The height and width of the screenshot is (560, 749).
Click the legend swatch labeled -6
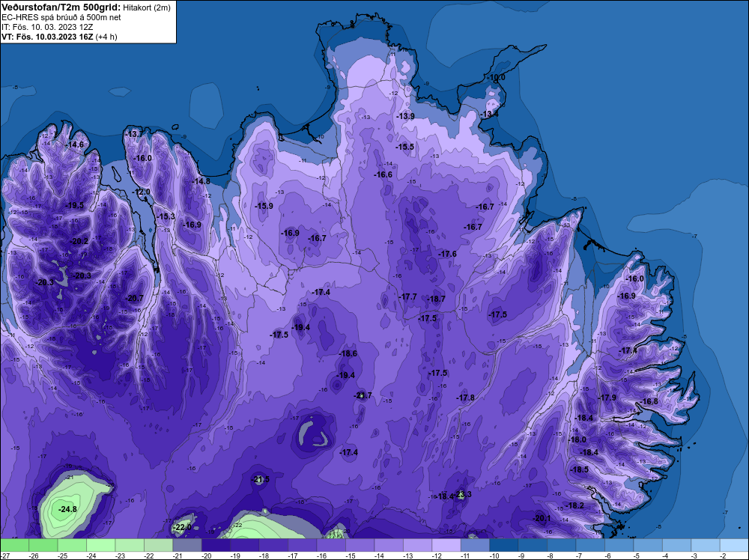pos(619,545)
